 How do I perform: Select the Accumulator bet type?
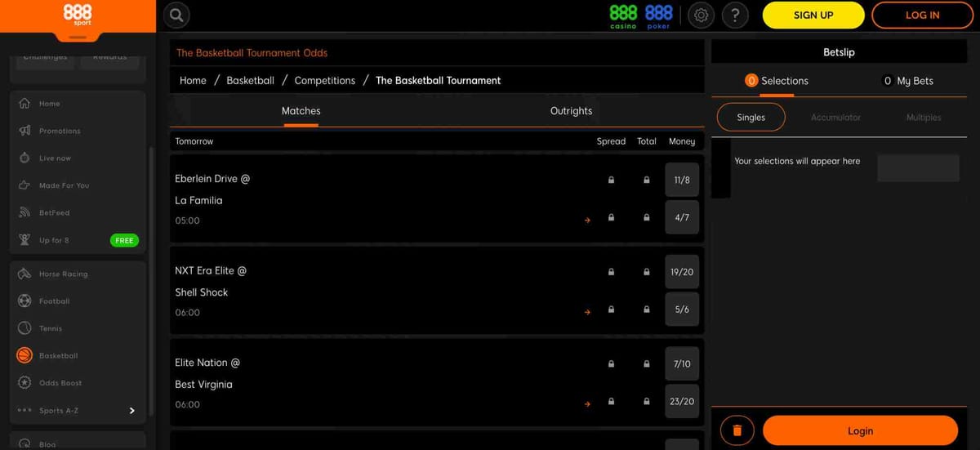coord(835,118)
